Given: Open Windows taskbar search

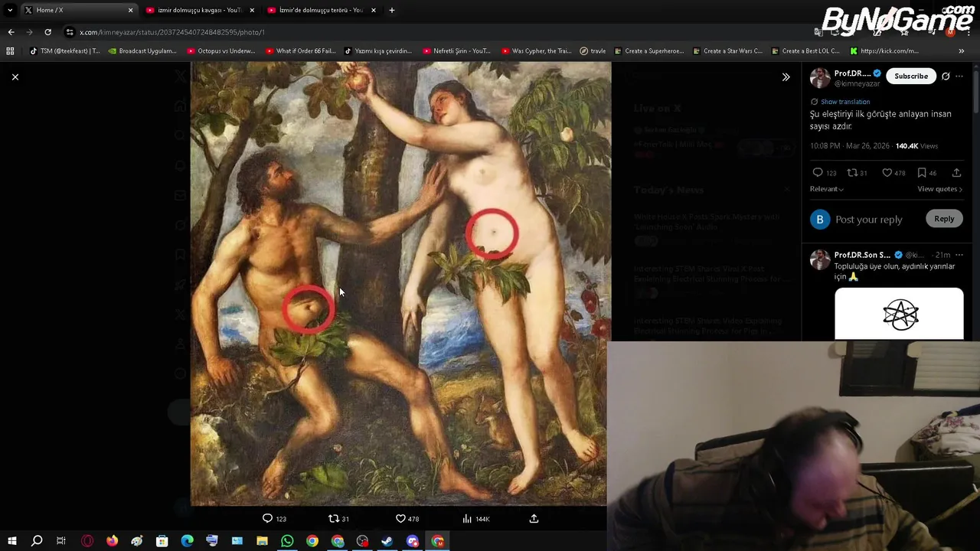Looking at the screenshot, I should 37,541.
